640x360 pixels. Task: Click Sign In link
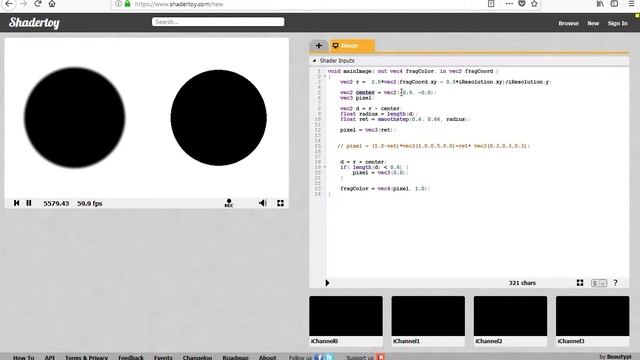618,23
